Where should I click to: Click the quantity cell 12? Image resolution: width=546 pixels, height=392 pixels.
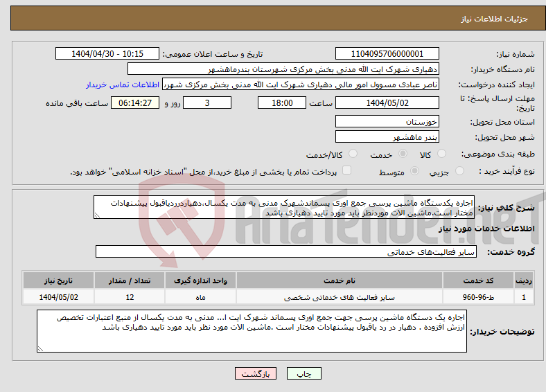130,297
